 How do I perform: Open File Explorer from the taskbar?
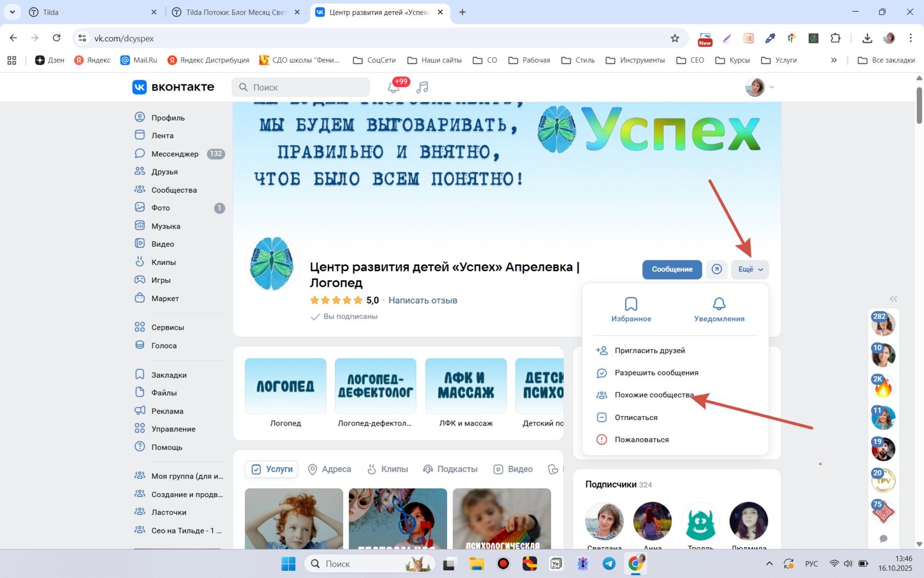tap(476, 563)
